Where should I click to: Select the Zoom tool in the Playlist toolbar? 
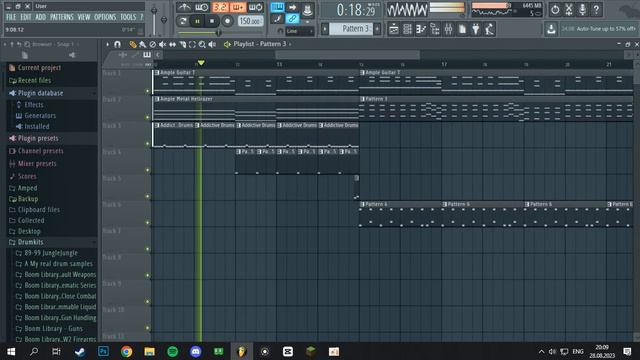click(202, 44)
